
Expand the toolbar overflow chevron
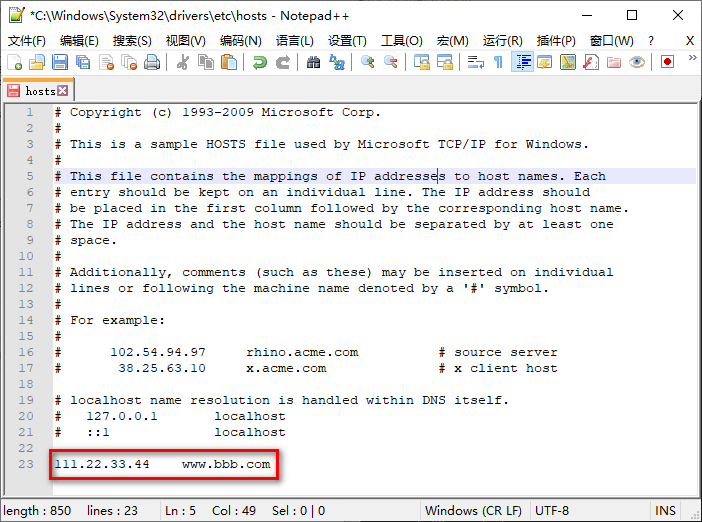coord(693,58)
